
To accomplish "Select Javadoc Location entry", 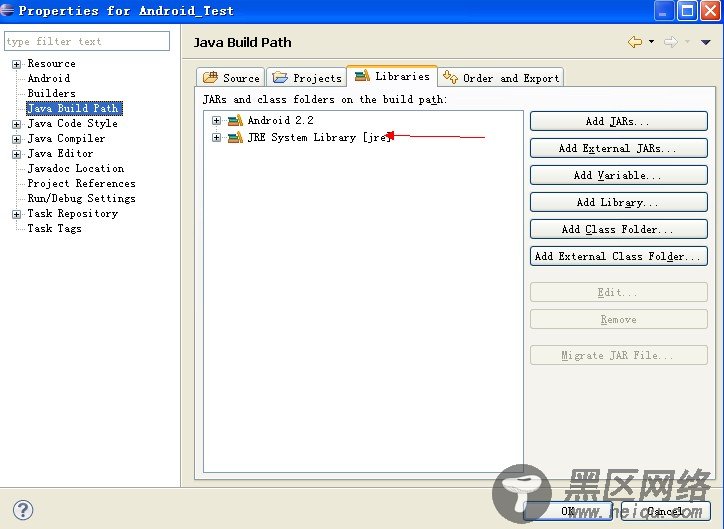I will pyautogui.click(x=76, y=168).
